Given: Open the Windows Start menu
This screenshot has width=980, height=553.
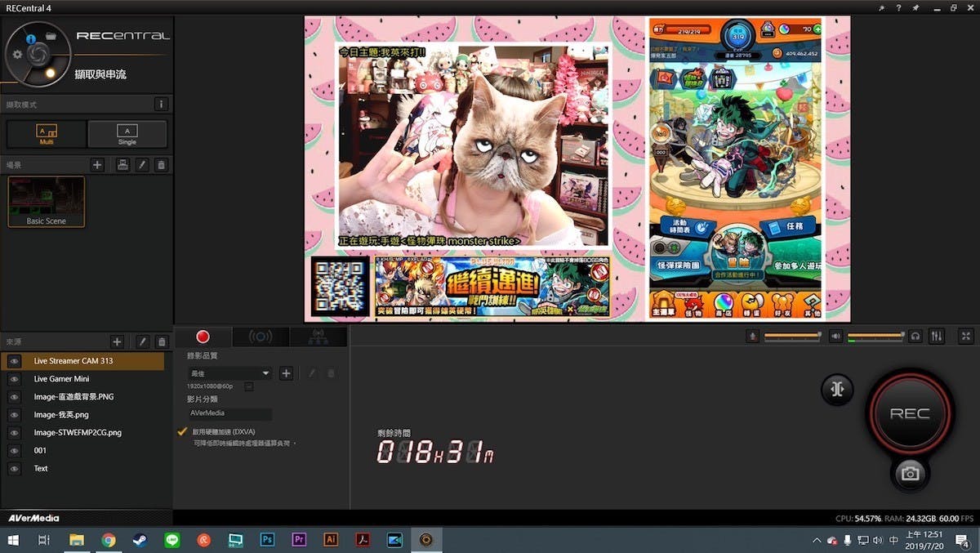Looking at the screenshot, I should (x=14, y=540).
